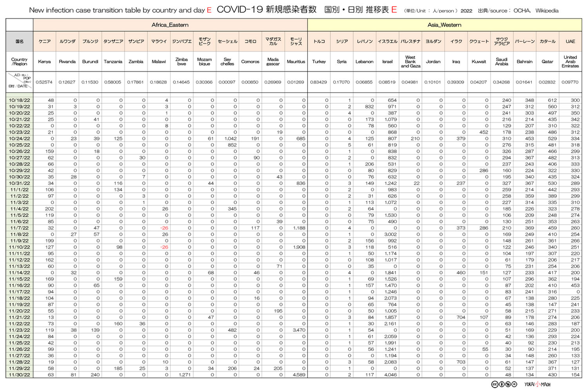Click the Jordan column header
Viewport: 588px width, 392px height.
[x=433, y=62]
